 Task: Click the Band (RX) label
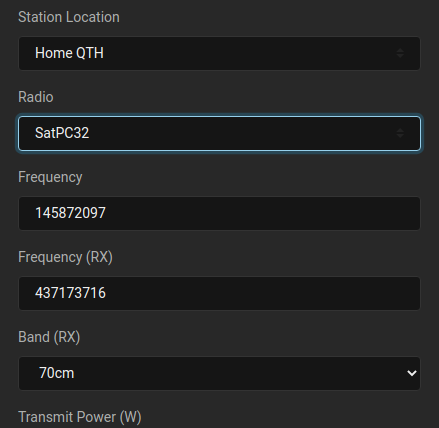click(49, 337)
